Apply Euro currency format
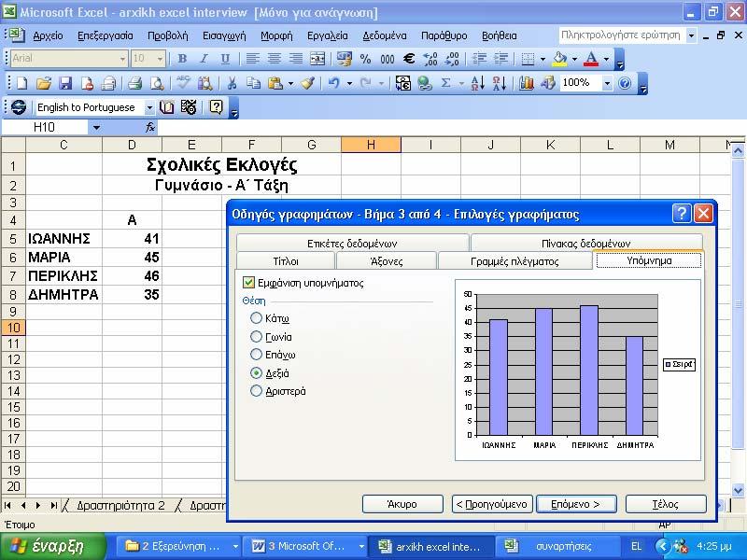 (409, 59)
